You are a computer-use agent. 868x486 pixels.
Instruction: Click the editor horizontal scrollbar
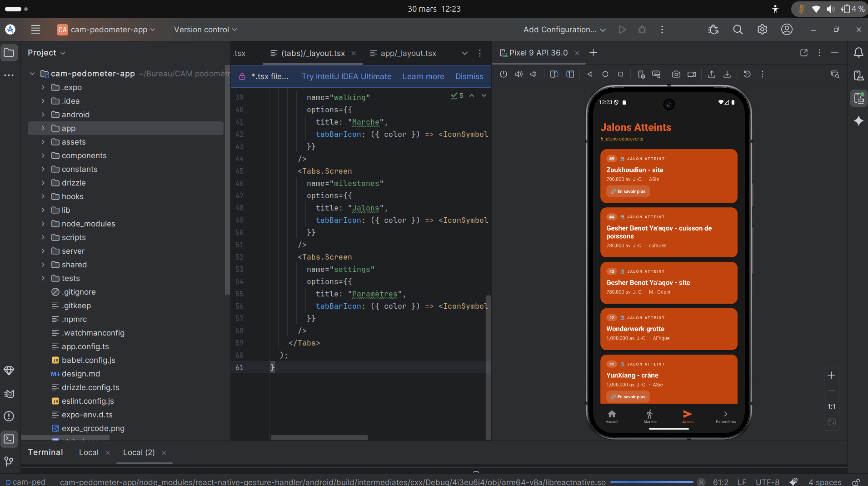[x=319, y=437]
